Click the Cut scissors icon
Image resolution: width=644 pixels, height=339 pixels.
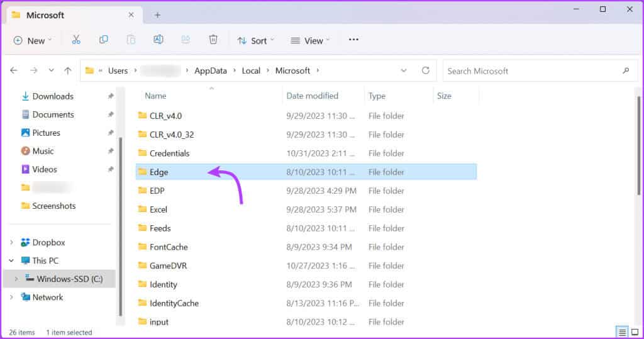coord(76,40)
